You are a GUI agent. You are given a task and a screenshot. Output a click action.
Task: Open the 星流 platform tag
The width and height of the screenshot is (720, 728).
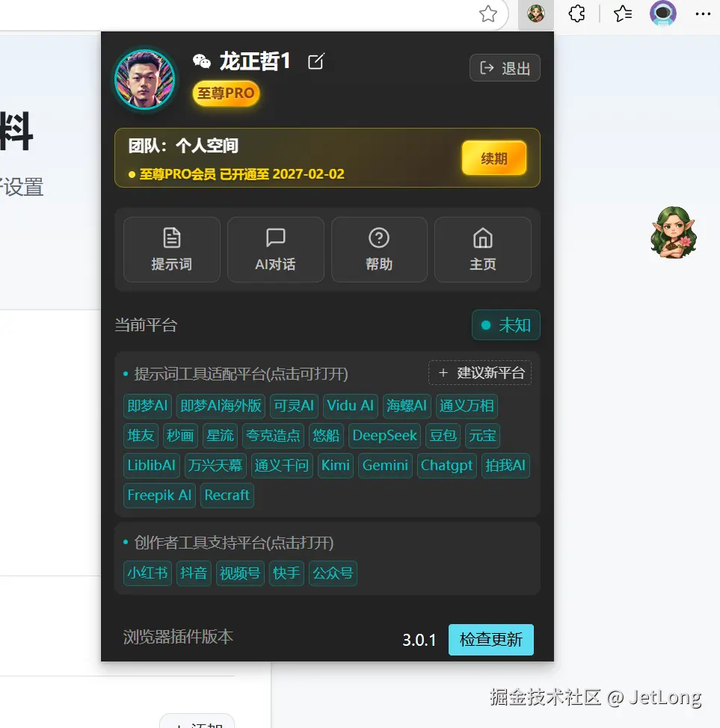[220, 436]
